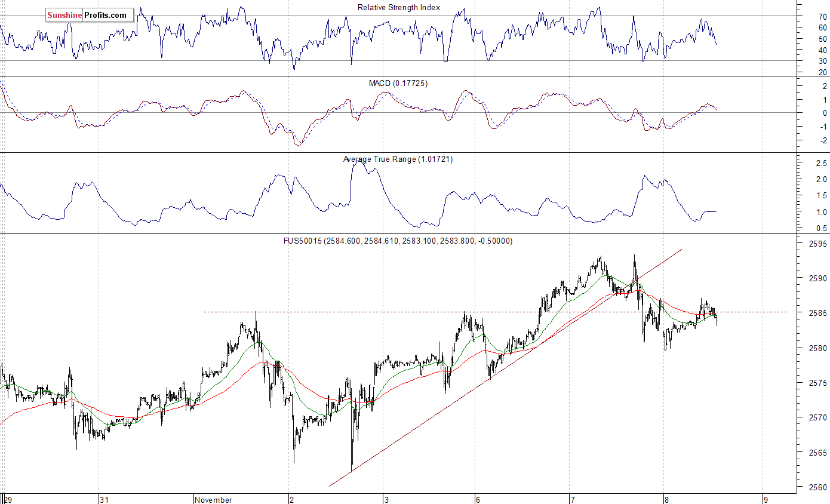Click the 2565 price axis label
Screen dimensions: 830x504
click(x=817, y=453)
